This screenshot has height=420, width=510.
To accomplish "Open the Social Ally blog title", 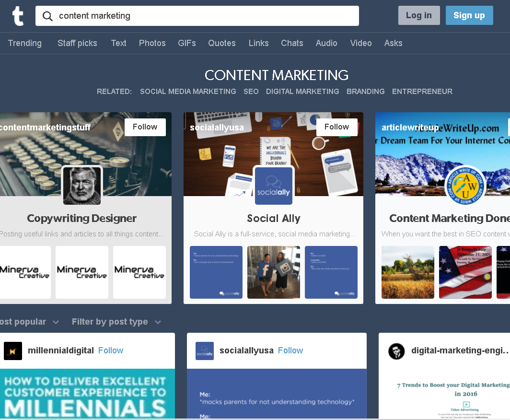I will (x=274, y=218).
